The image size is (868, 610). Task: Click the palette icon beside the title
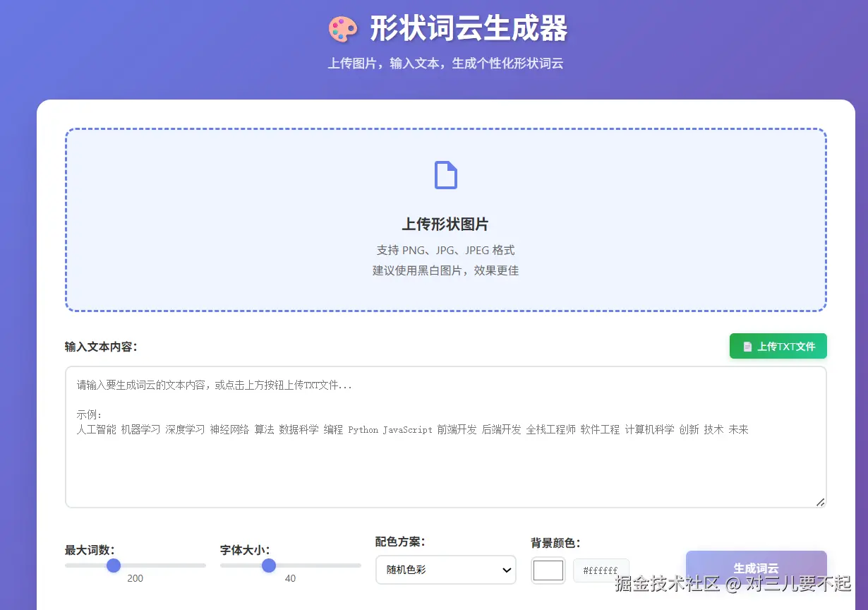(344, 29)
